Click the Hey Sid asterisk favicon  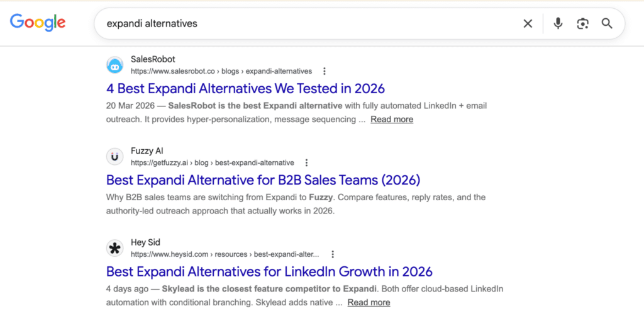point(114,248)
